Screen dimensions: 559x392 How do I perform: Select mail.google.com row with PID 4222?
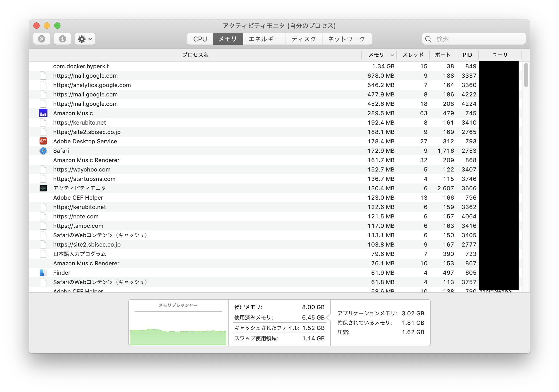click(x=276, y=94)
